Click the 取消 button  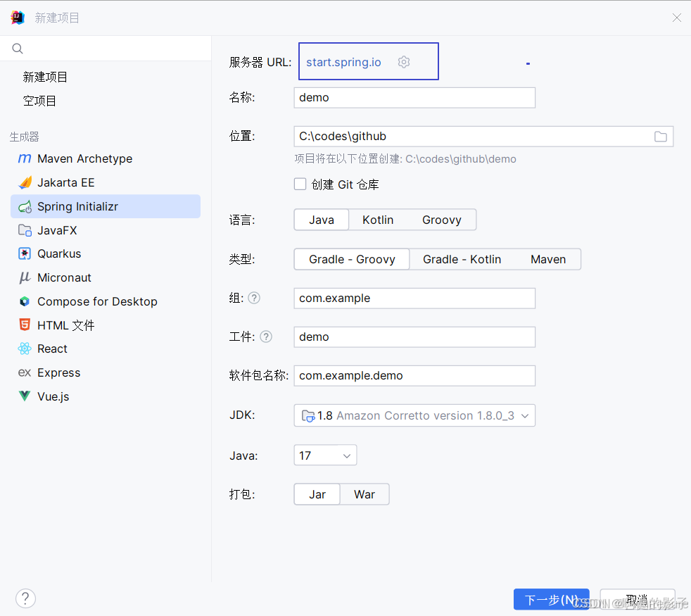point(638,599)
